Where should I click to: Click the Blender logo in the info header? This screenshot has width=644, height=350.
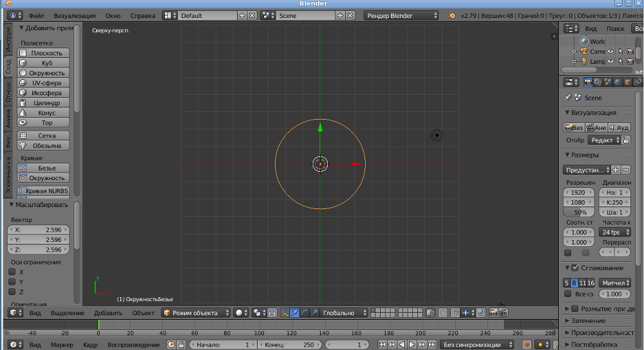click(x=452, y=15)
